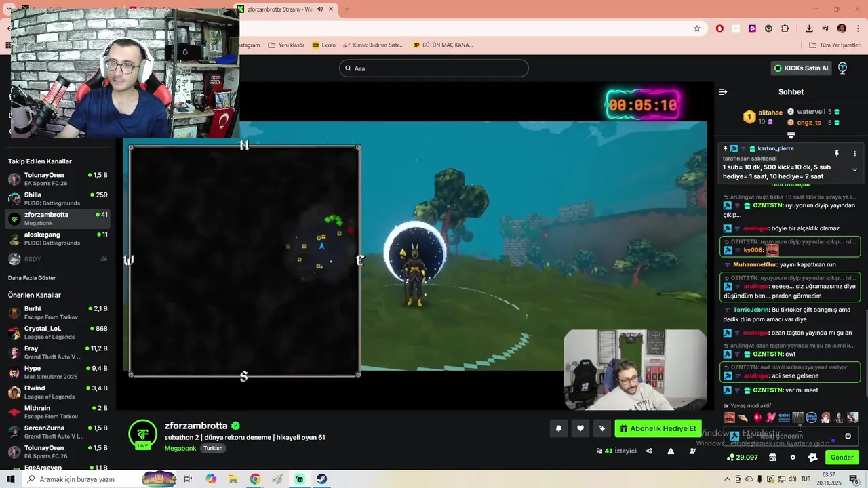
Task: Switch TUR keyboard language indicator
Action: pos(806,479)
